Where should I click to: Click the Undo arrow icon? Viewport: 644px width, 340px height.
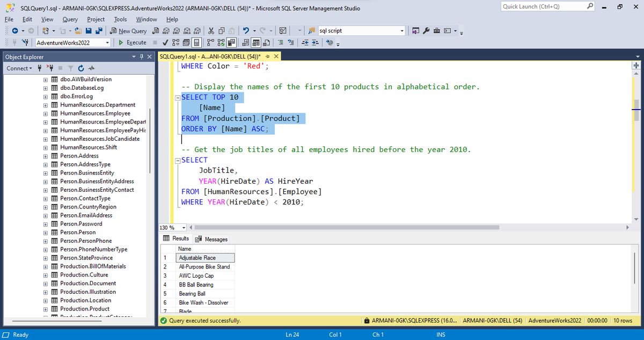[246, 31]
